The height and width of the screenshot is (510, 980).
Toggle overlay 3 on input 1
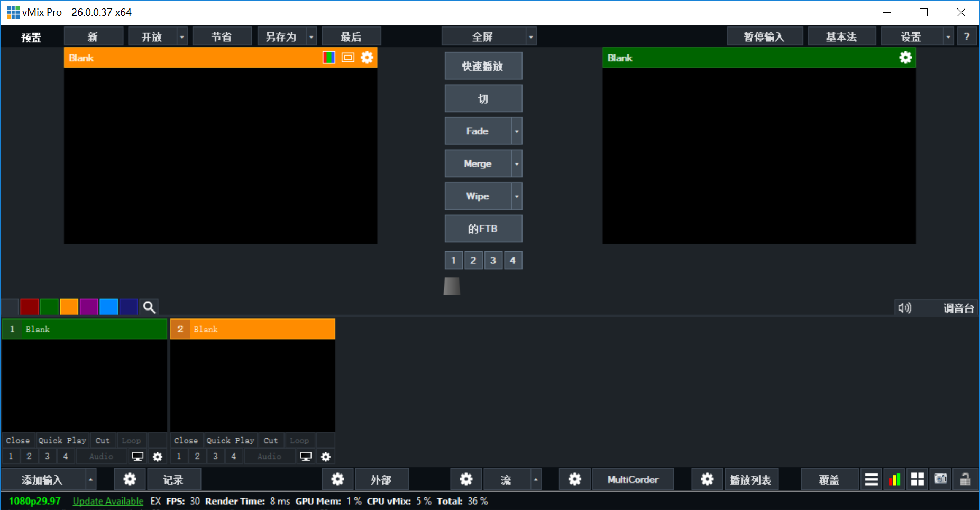[47, 457]
